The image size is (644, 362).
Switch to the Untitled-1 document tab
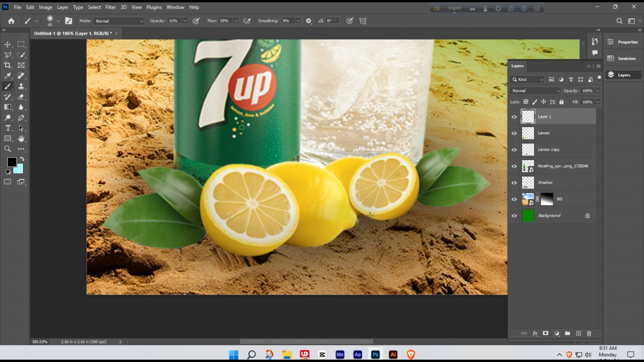pyautogui.click(x=73, y=34)
